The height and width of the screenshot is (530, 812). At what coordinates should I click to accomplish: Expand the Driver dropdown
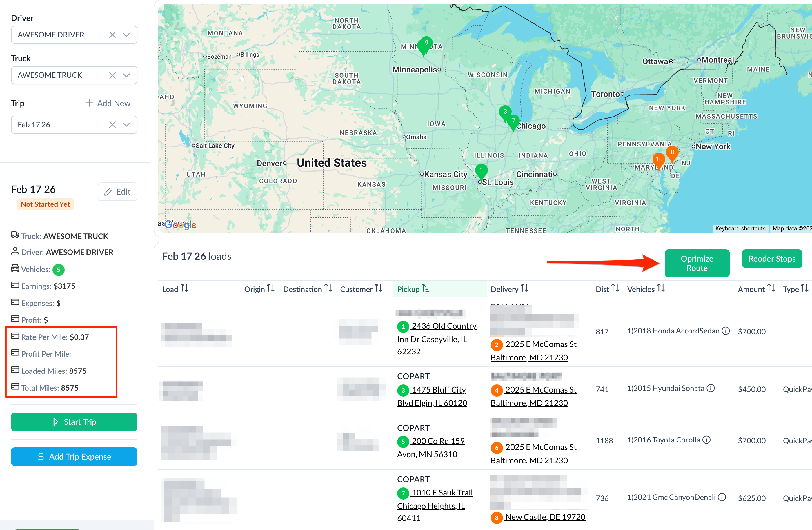[127, 35]
